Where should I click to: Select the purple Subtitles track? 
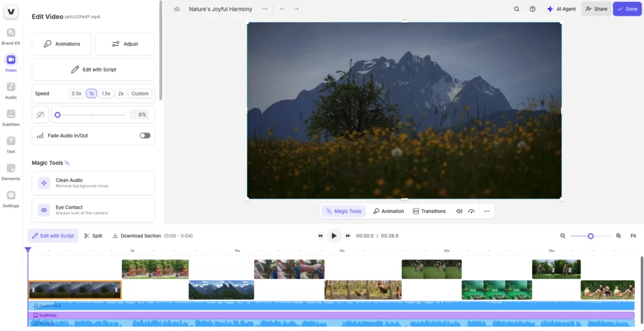pos(331,315)
